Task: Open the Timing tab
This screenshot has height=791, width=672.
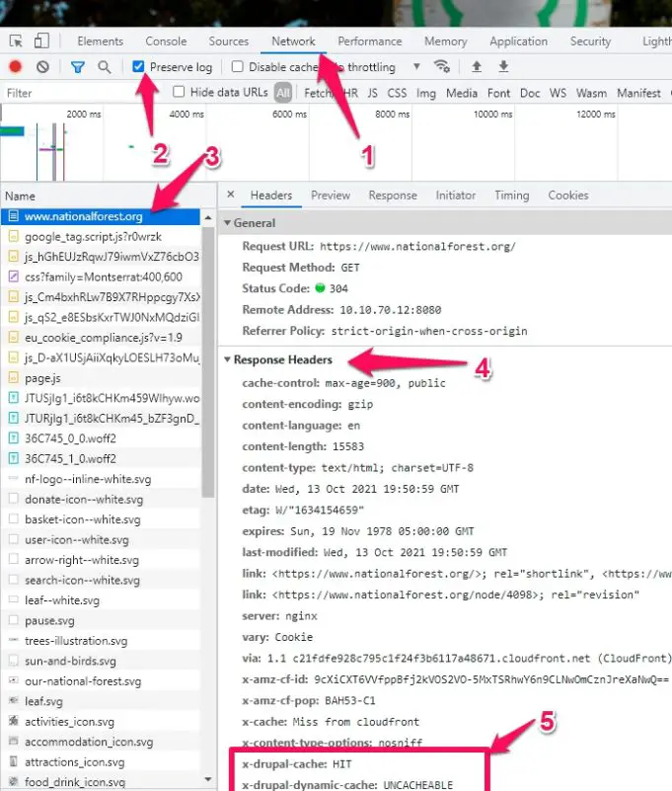Action: point(511,196)
